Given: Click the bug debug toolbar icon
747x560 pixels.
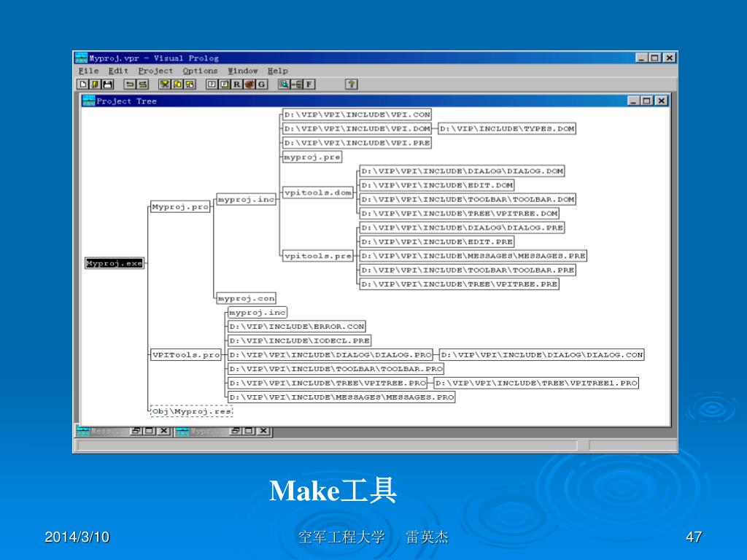Looking at the screenshot, I should tap(249, 85).
